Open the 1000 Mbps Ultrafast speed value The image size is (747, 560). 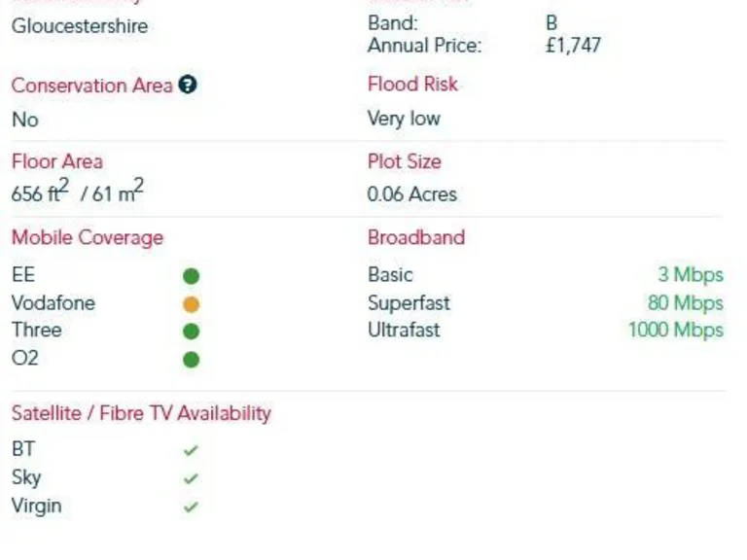(676, 330)
